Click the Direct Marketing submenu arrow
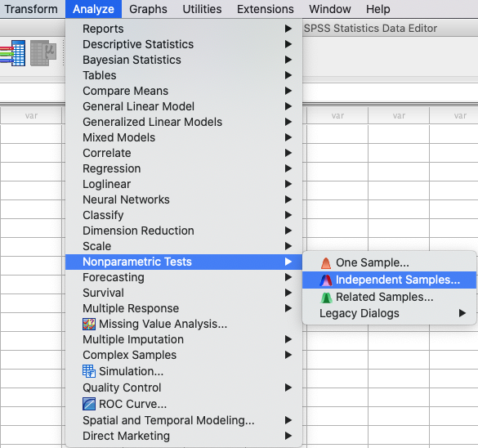This screenshot has width=478, height=448. pos(288,436)
